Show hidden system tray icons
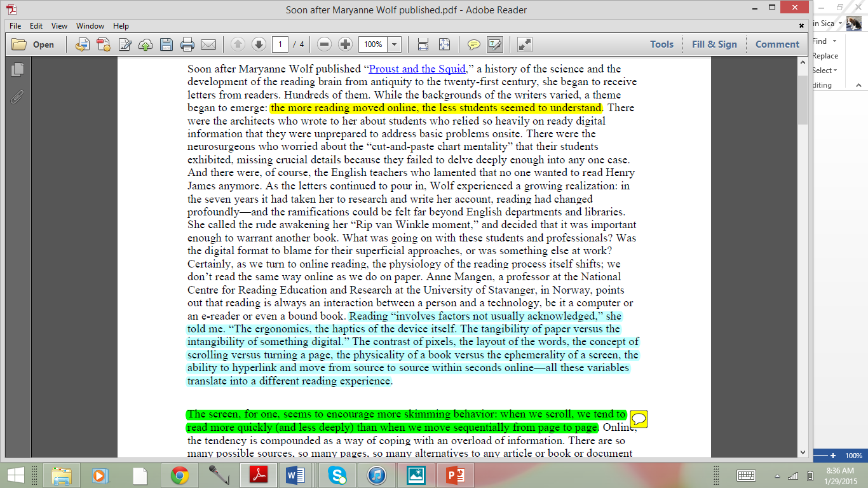The width and height of the screenshot is (868, 488). coord(778,476)
